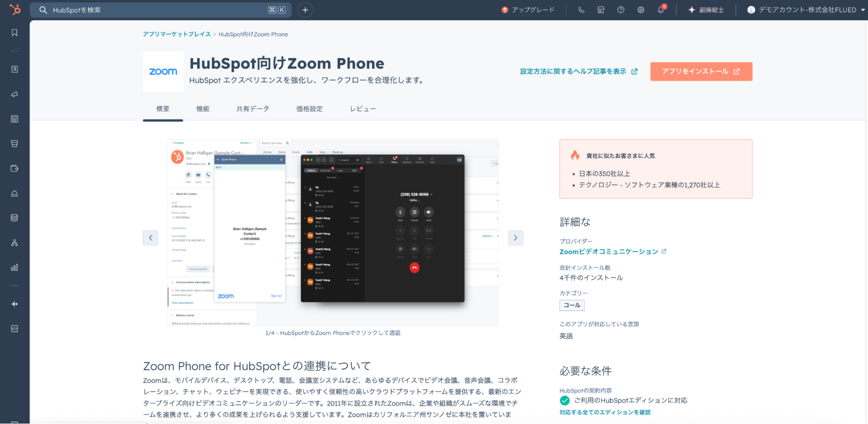Image resolution: width=868 pixels, height=424 pixels.
Task: Switch to the 共有データ tab
Action: 253,109
